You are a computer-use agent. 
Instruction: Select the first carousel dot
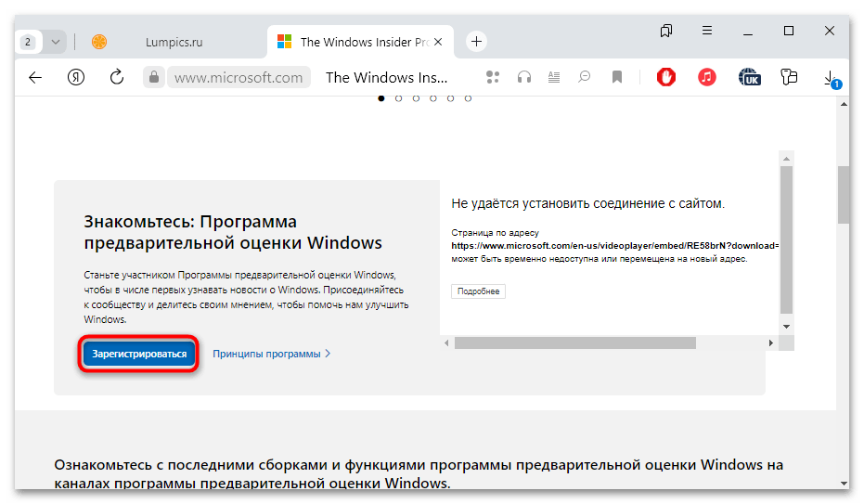(x=381, y=98)
